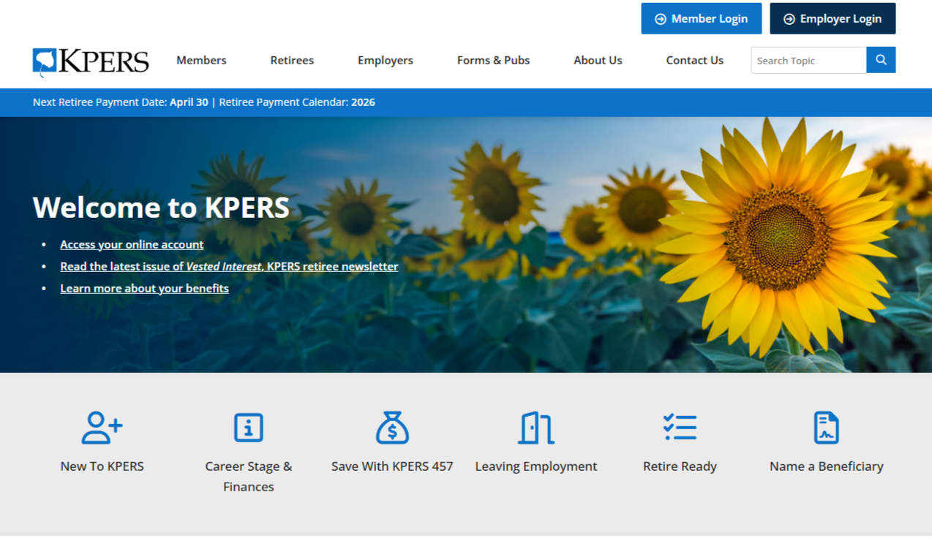Open the Forms & Pubs menu
Screen dimensions: 932x560
[493, 61]
